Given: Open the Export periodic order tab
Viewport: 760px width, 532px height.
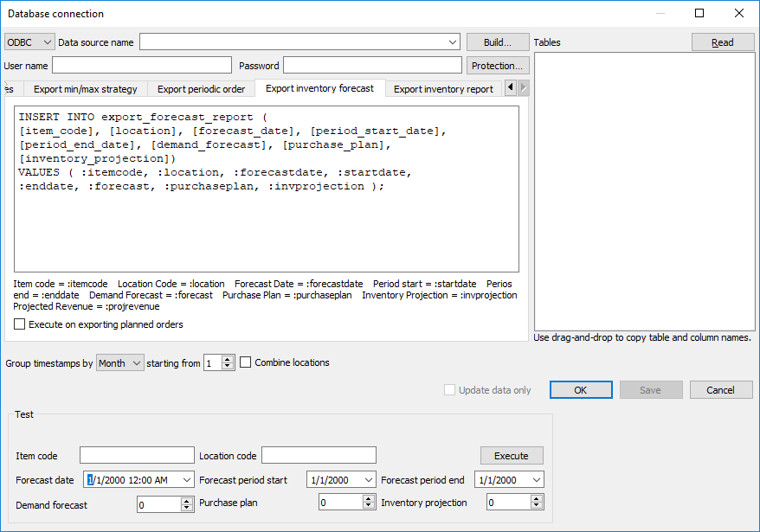Looking at the screenshot, I should 201,88.
